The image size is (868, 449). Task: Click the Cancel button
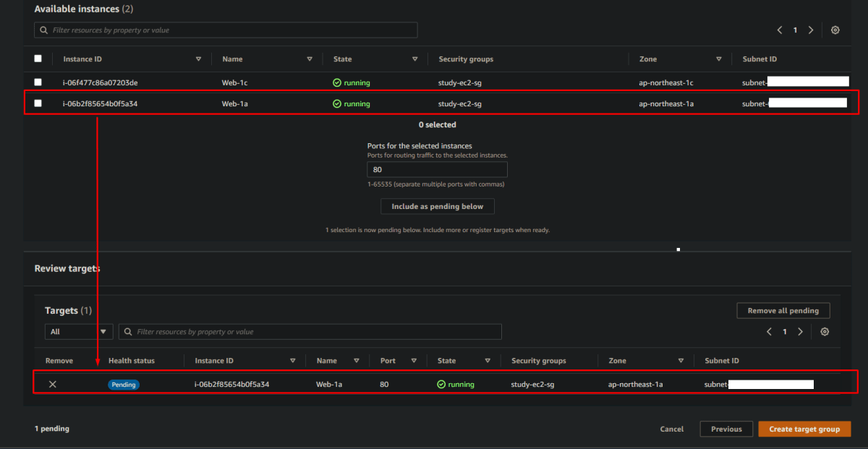(672, 429)
